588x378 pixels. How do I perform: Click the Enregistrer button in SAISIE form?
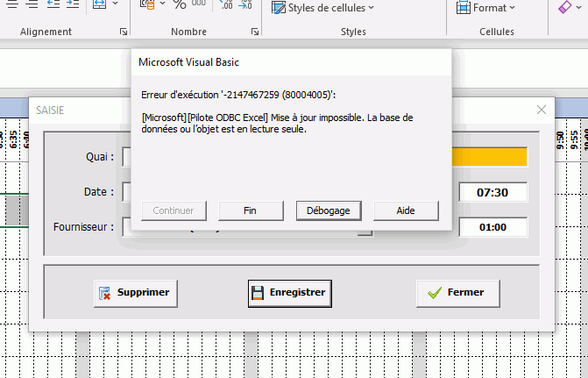[x=290, y=293]
